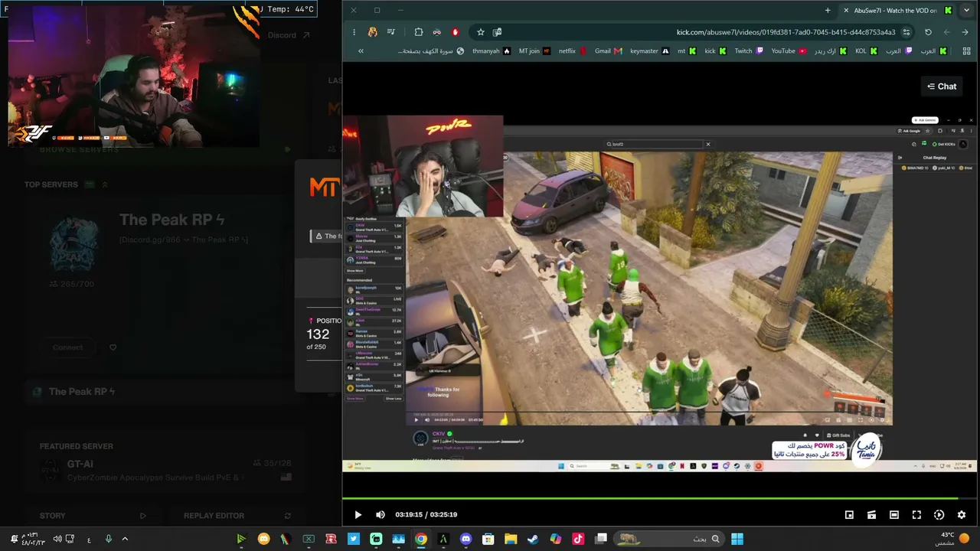Switch to Chrome in the taskbar
The height and width of the screenshot is (551, 980).
pos(421,540)
